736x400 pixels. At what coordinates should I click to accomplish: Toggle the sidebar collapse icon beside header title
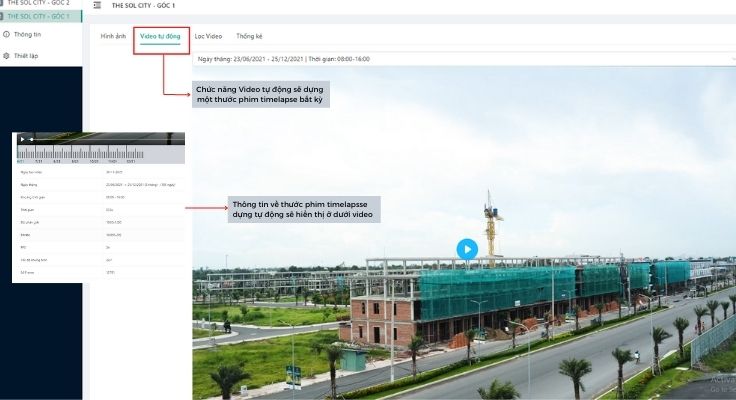(x=97, y=5)
